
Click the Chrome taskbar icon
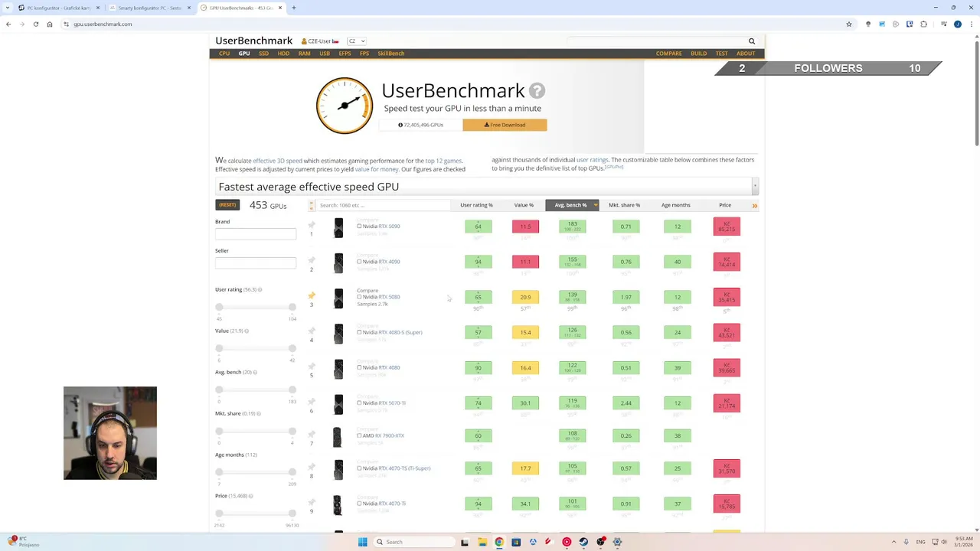coord(499,542)
